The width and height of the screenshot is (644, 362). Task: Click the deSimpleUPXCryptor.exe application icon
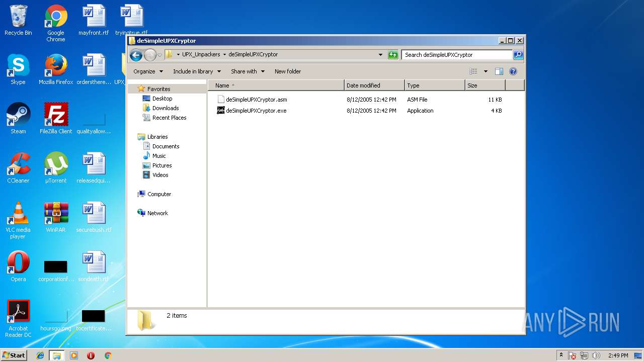220,110
